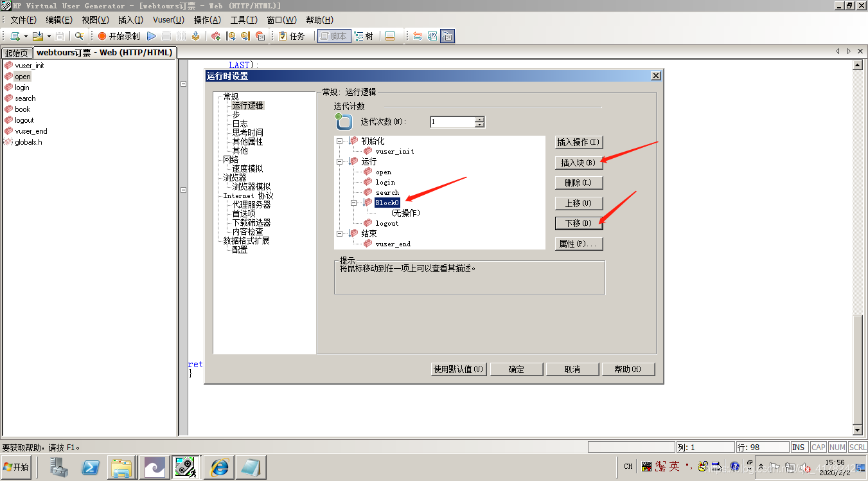868x481 pixels.
Task: Select the open action in run logic
Action: click(x=384, y=172)
